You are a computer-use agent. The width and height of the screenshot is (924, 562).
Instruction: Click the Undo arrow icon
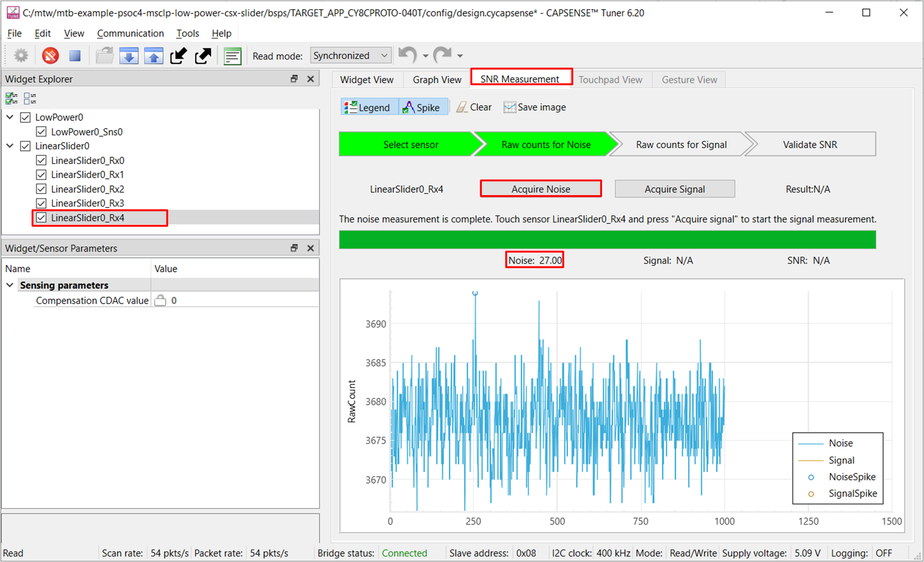pos(407,55)
